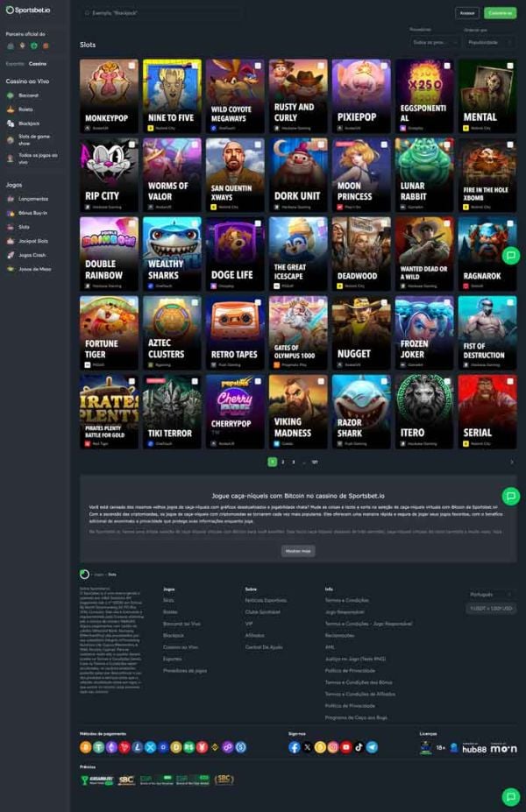Open the Jackpot Slots sidebar icon

pyautogui.click(x=10, y=241)
